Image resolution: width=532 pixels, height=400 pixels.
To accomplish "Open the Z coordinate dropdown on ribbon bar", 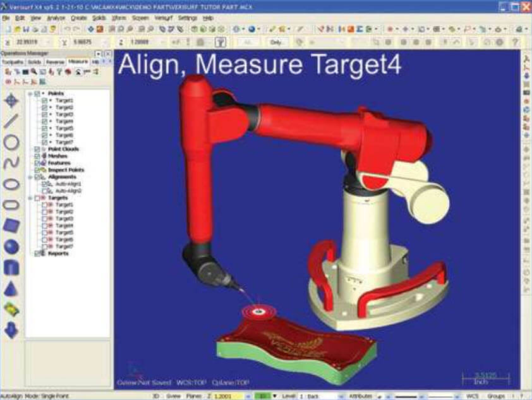I will (x=163, y=42).
